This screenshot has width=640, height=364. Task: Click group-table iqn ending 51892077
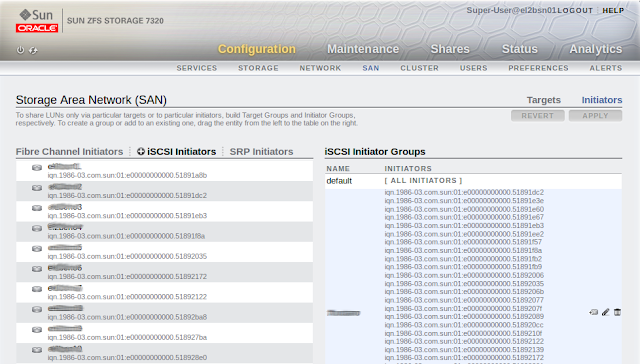464,300
